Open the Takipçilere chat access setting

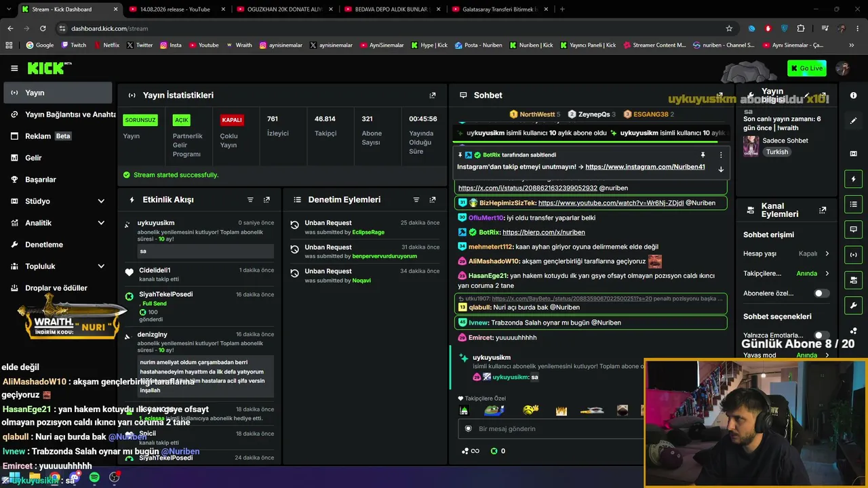tap(787, 274)
